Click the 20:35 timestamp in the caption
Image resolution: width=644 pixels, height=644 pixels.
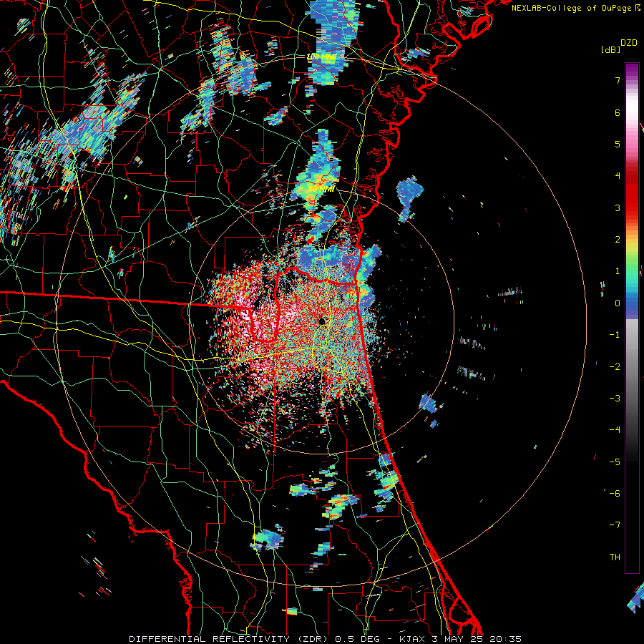coord(506,639)
